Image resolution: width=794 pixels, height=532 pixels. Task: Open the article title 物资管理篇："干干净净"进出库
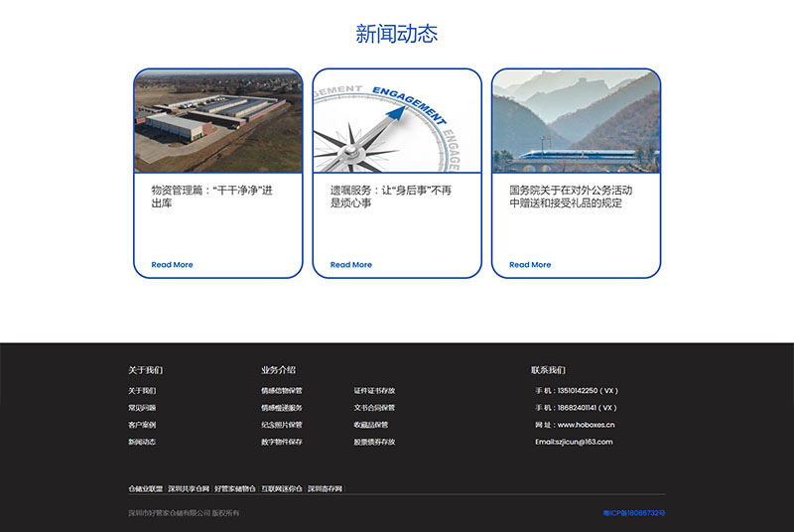point(211,197)
